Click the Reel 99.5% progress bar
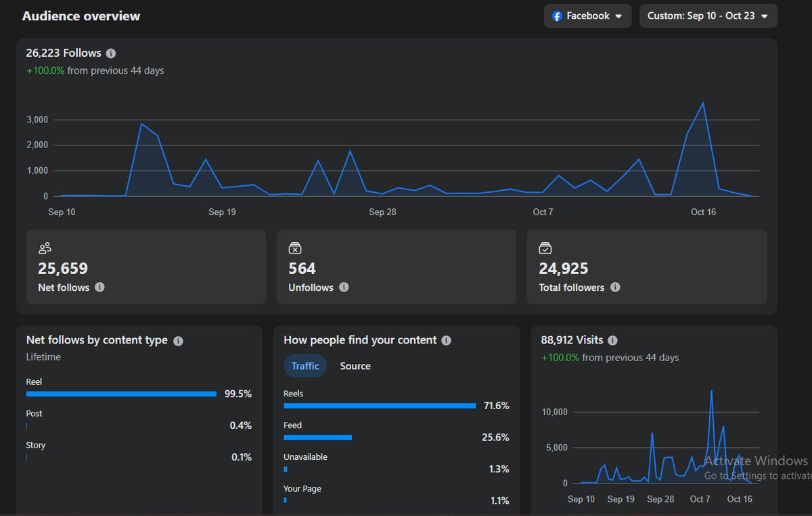The width and height of the screenshot is (812, 516). coord(121,394)
